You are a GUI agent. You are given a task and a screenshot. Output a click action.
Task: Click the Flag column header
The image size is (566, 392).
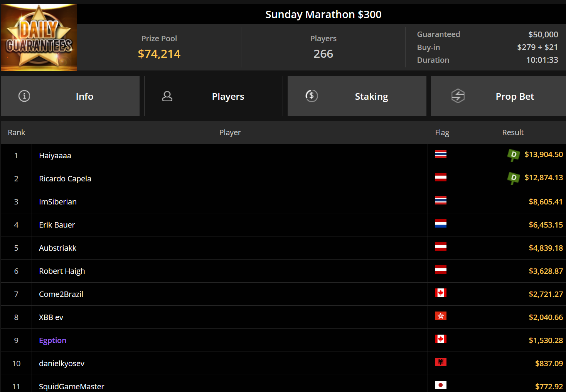pyautogui.click(x=442, y=132)
